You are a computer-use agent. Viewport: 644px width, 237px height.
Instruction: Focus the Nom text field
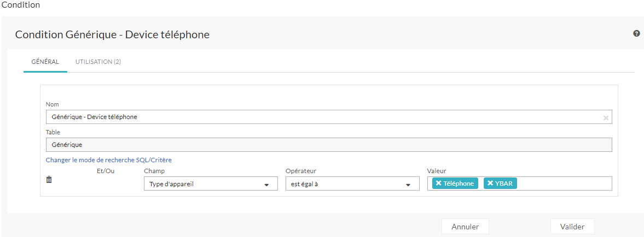coord(323,117)
